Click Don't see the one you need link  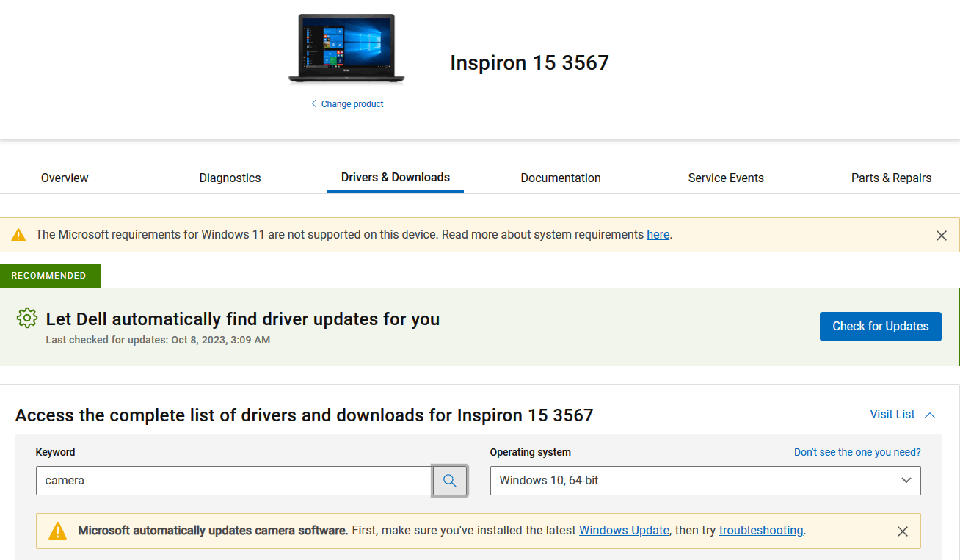(x=857, y=451)
